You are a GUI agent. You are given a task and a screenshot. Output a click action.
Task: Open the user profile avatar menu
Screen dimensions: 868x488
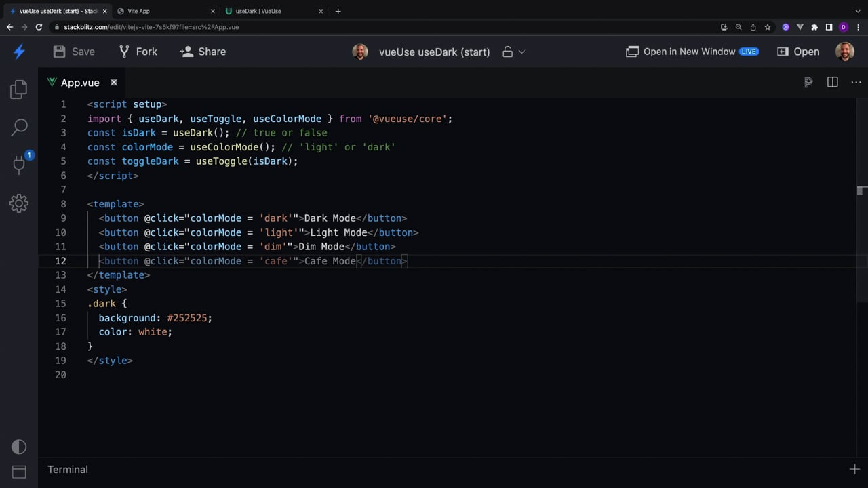coord(845,52)
